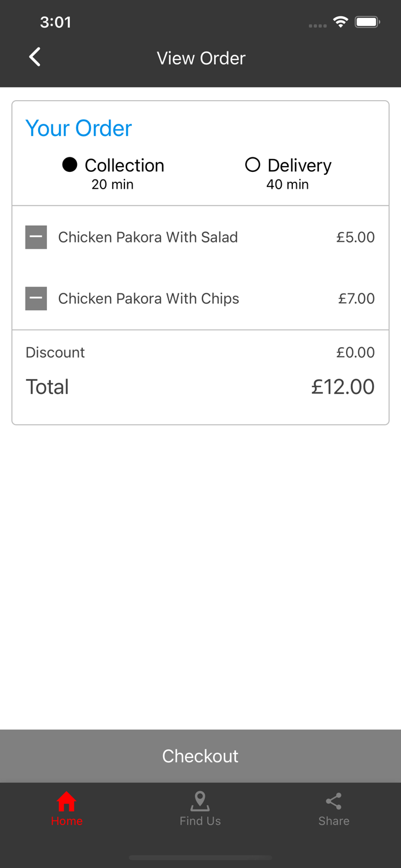Tap the clock showing 3:01
Image resolution: width=401 pixels, height=868 pixels.
56,23
